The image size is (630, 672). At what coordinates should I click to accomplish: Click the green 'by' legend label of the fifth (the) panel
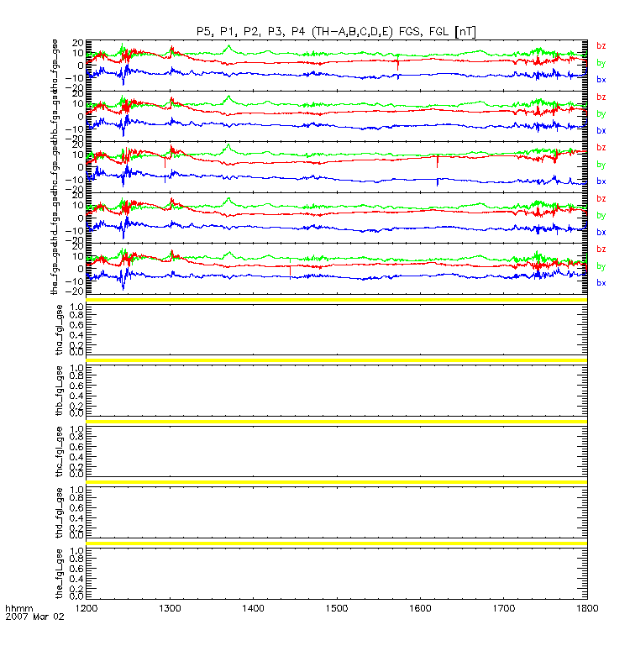click(x=601, y=266)
